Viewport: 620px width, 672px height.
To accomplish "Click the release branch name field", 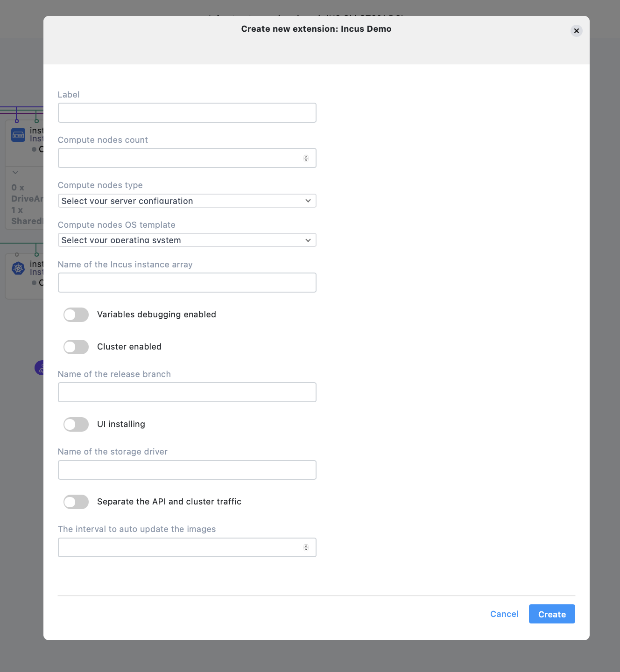I will tap(187, 392).
